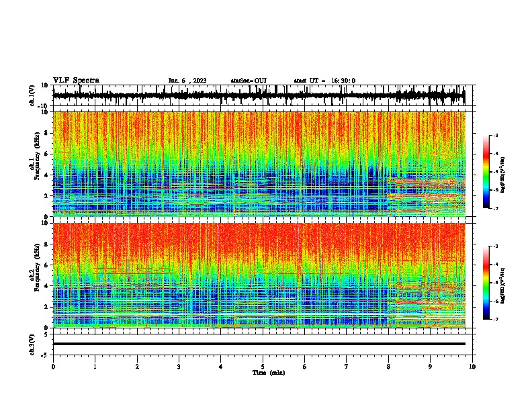This screenshot has height=411, width=532.
Task: Click the ch.2 spectrogram color scale bar
Action: tap(486, 283)
